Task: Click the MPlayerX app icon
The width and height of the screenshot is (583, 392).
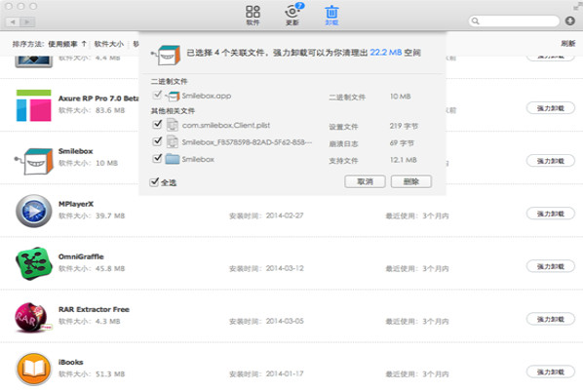Action: click(x=34, y=211)
